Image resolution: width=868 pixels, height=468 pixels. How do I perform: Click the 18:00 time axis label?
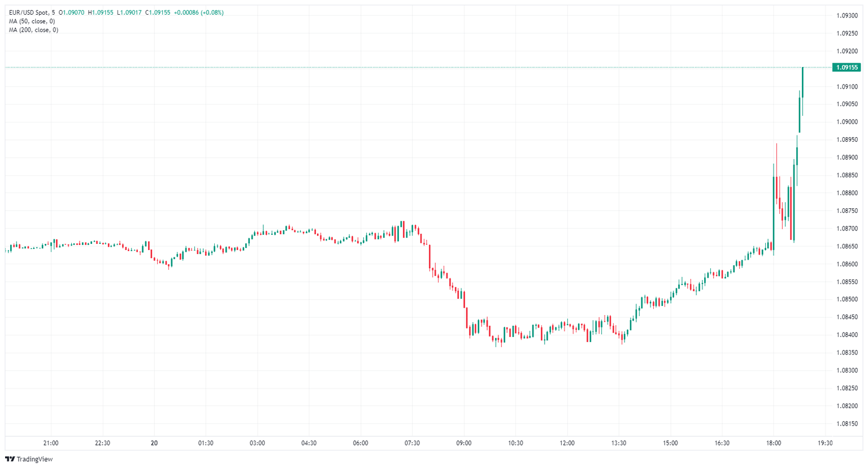774,443
